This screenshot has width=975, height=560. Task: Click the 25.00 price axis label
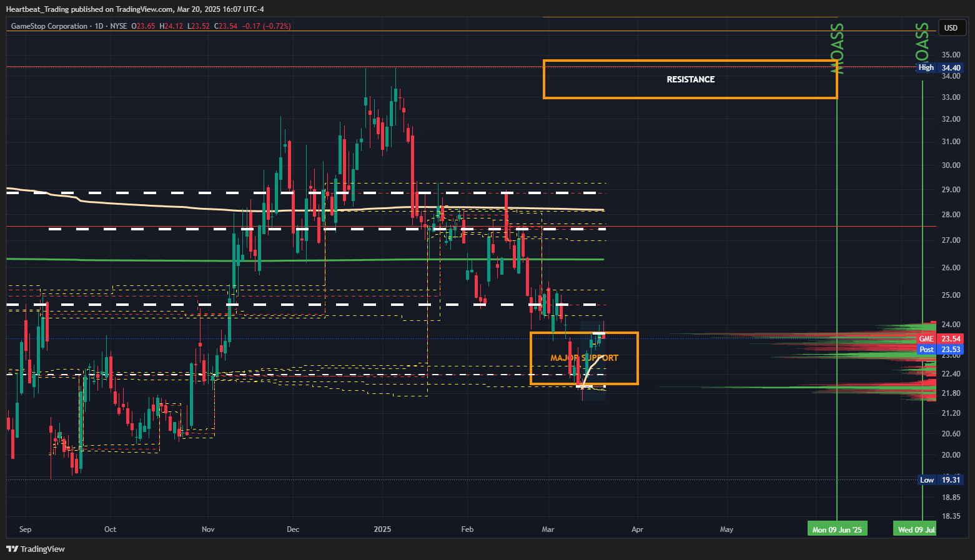coord(951,295)
